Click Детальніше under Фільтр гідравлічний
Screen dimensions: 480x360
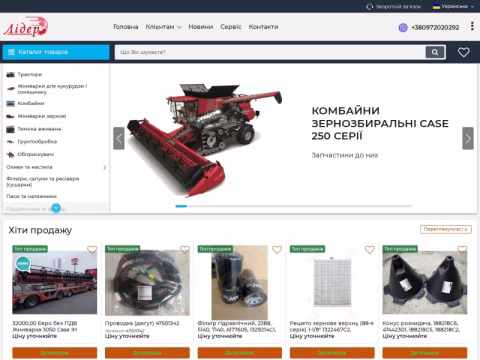(x=240, y=353)
